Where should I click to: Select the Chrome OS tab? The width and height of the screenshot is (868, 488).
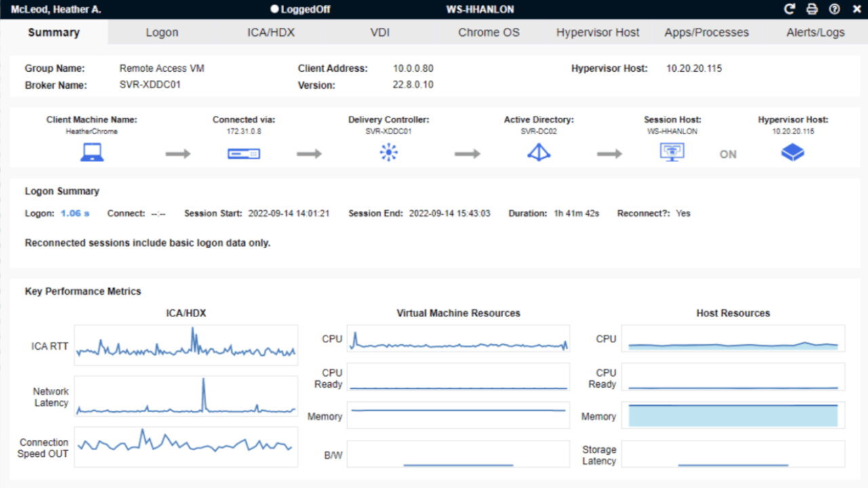pos(488,32)
